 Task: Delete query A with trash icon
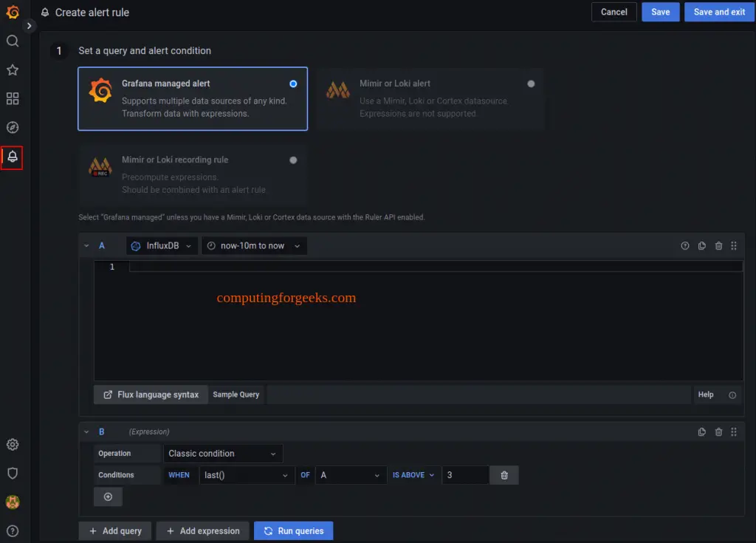click(x=718, y=246)
